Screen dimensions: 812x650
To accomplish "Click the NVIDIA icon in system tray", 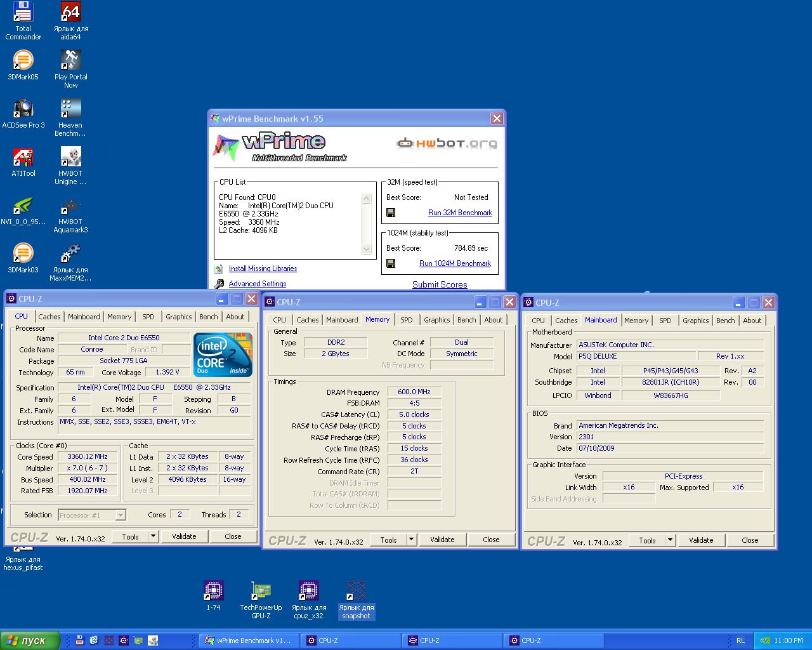I will click(765, 640).
